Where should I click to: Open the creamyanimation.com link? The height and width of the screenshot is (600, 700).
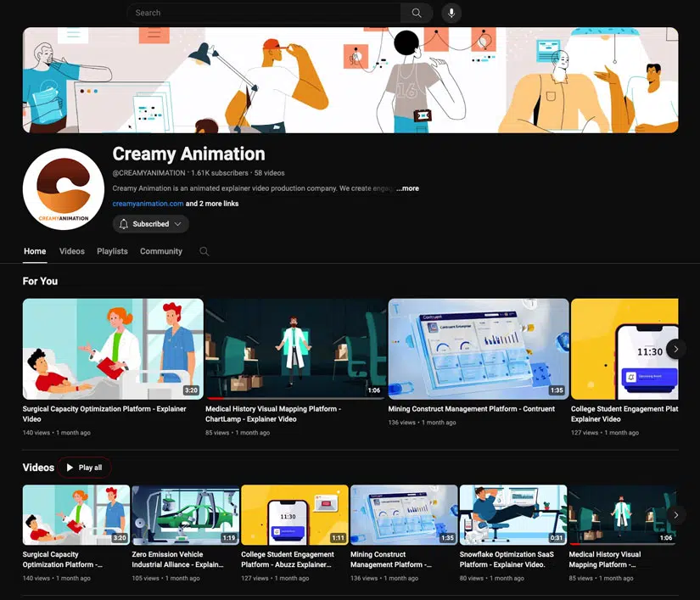tap(148, 204)
